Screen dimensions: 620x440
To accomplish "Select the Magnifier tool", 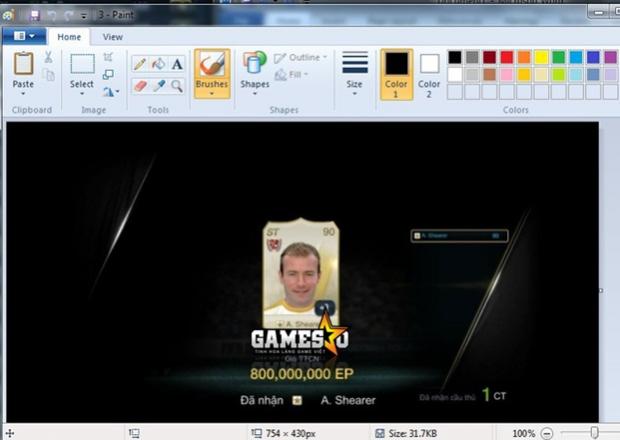I will point(177,86).
